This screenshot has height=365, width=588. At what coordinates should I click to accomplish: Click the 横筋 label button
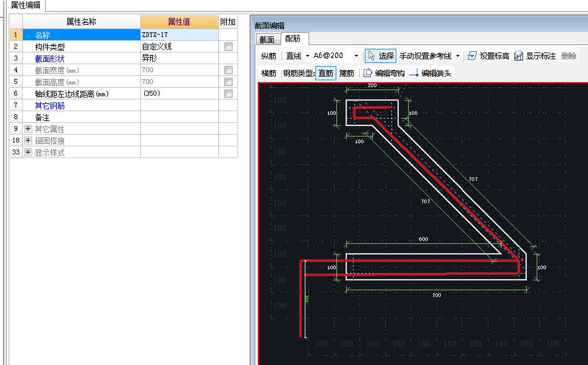(268, 73)
